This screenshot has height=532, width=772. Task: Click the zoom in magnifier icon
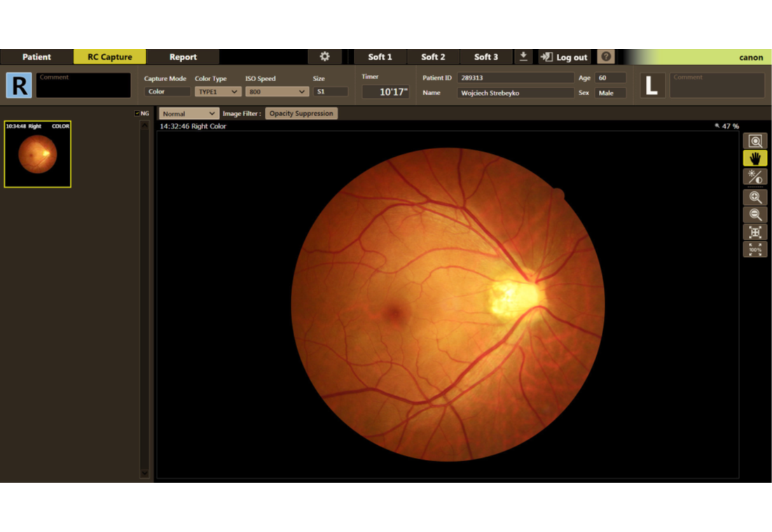754,197
